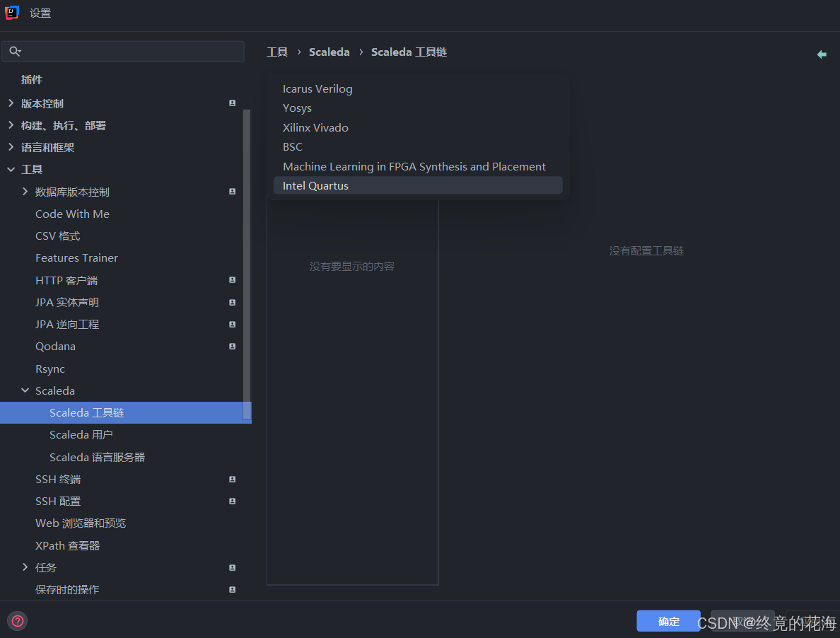The height and width of the screenshot is (638, 840).
Task: Choose Yosys from the toolchain popup
Action: coord(418,108)
